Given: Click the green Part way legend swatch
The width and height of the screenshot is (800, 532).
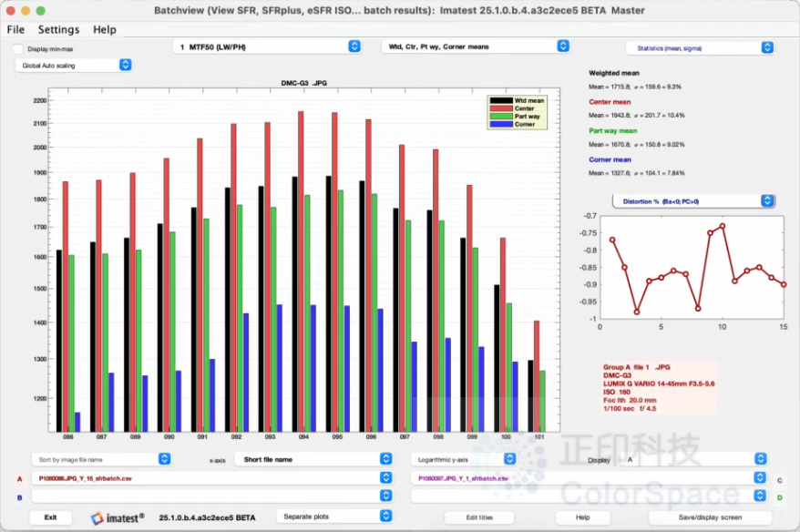Looking at the screenshot, I should point(500,117).
